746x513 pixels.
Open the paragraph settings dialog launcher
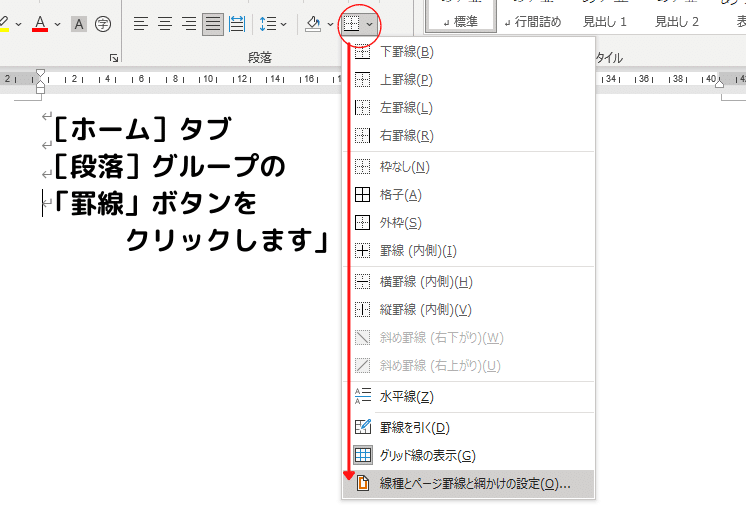114,58
